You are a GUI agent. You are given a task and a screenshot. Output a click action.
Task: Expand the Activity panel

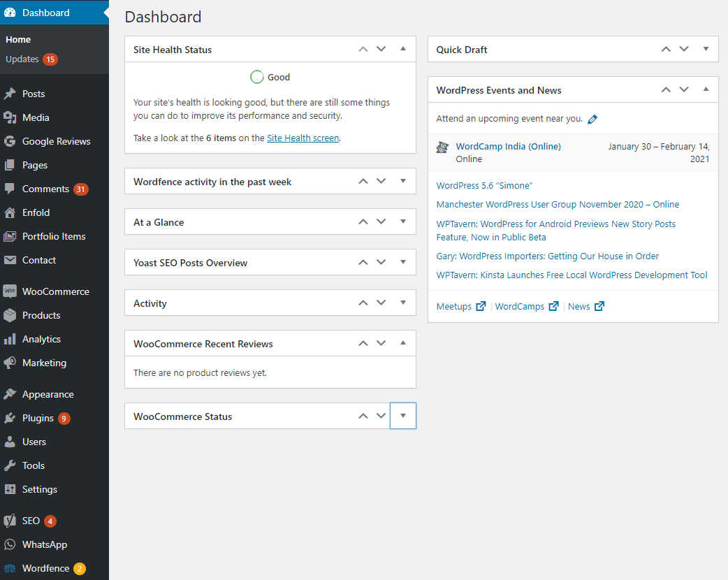403,303
